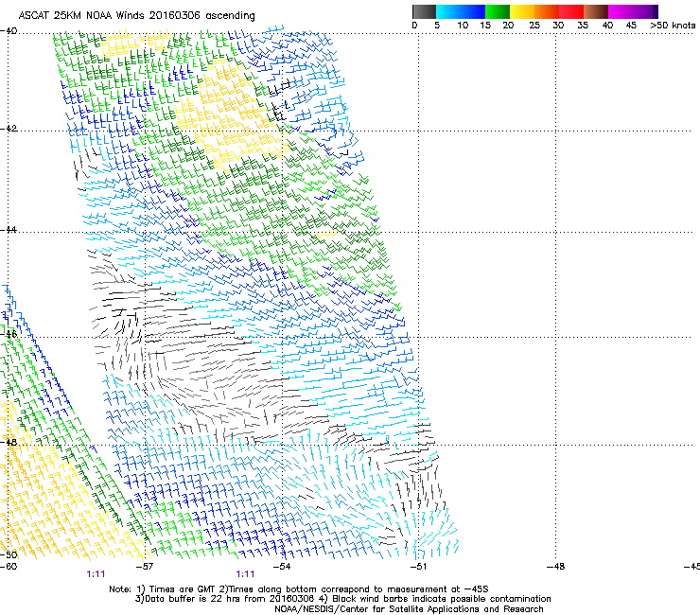Click the '-44' latitude axis label
Viewport: 700px width, 615px height.
(x=9, y=230)
